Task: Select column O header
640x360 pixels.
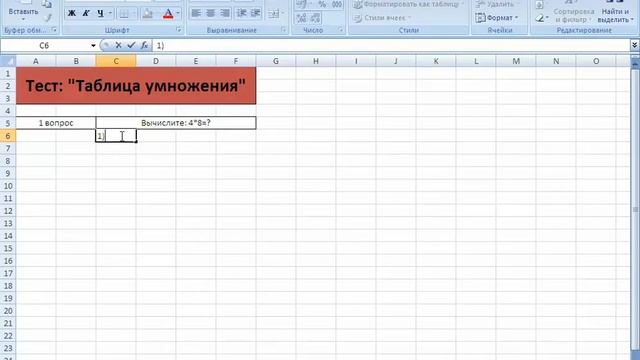Action: [x=596, y=61]
